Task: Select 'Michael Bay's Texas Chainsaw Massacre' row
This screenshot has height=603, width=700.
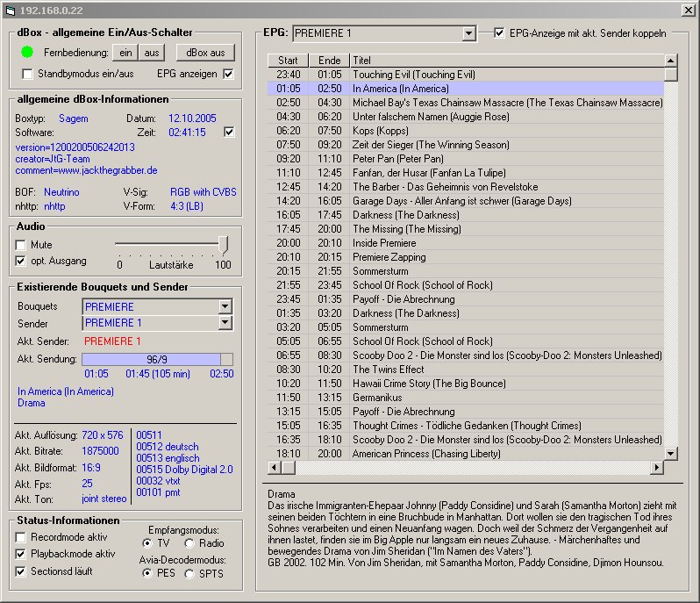Action: click(465, 103)
